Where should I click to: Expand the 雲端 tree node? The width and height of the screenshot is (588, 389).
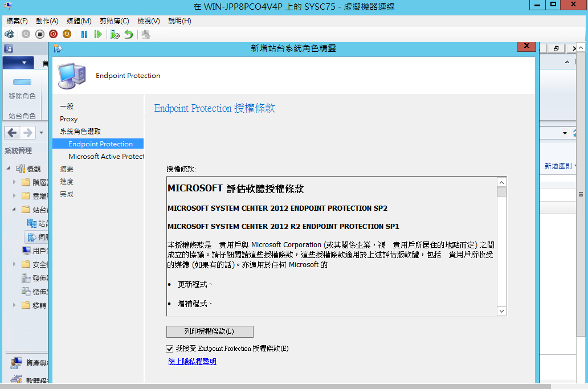(14, 195)
